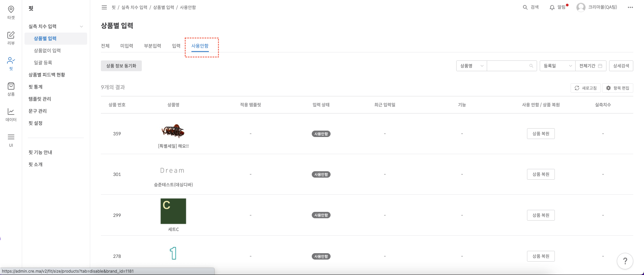The image size is (644, 275).
Task: Open the 등록일 date type dropdown
Action: 557,66
